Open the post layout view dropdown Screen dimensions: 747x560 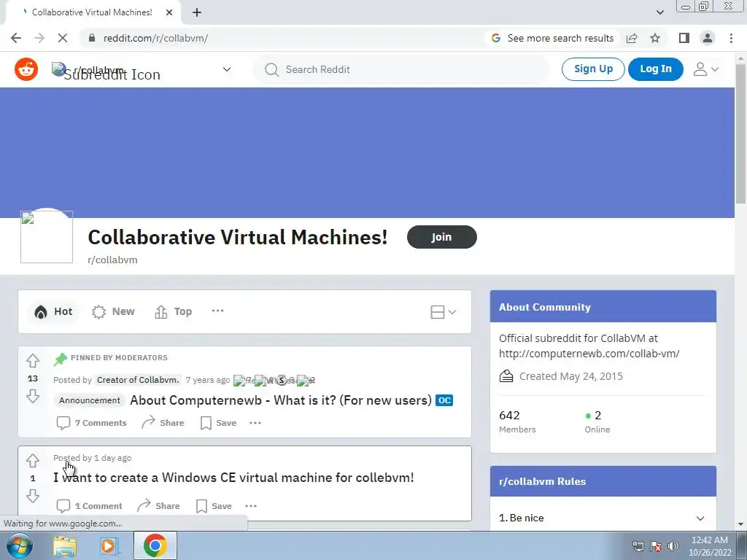(x=443, y=312)
